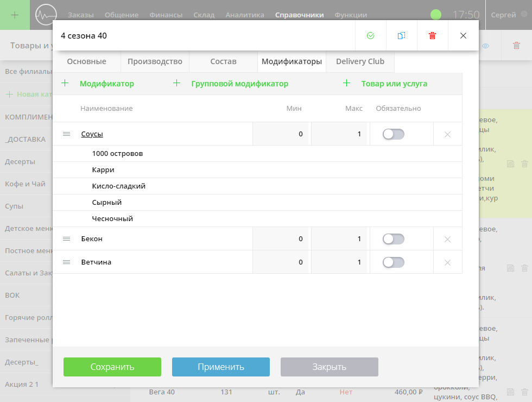This screenshot has width=532, height=402.
Task: Enable the mandatory switch for Бекон
Action: click(x=393, y=239)
